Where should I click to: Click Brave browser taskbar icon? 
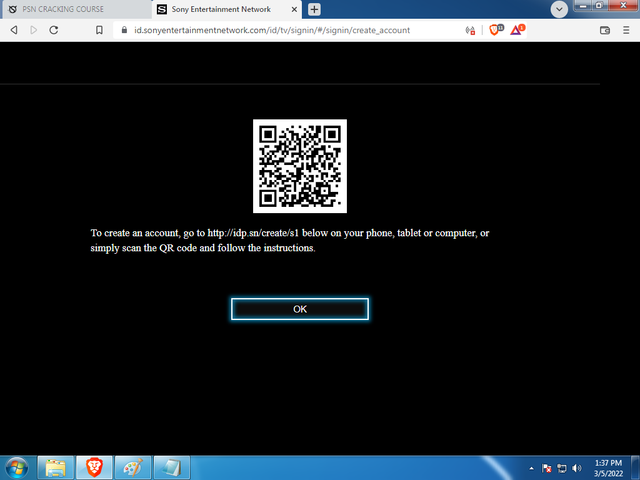[94, 468]
